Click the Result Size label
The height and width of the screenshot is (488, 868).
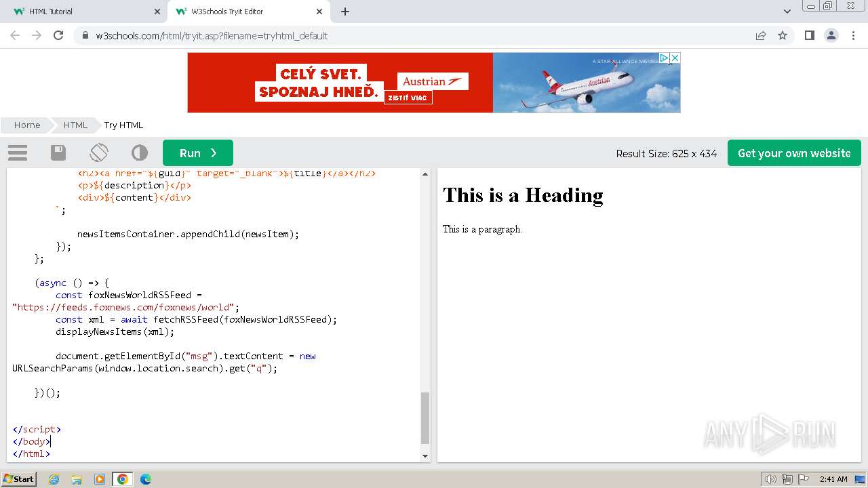tap(666, 153)
